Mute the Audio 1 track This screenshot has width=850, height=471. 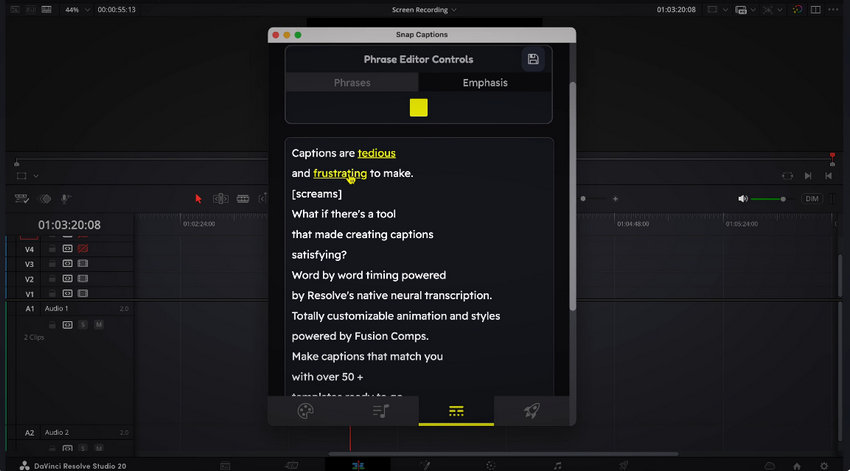[x=99, y=325]
